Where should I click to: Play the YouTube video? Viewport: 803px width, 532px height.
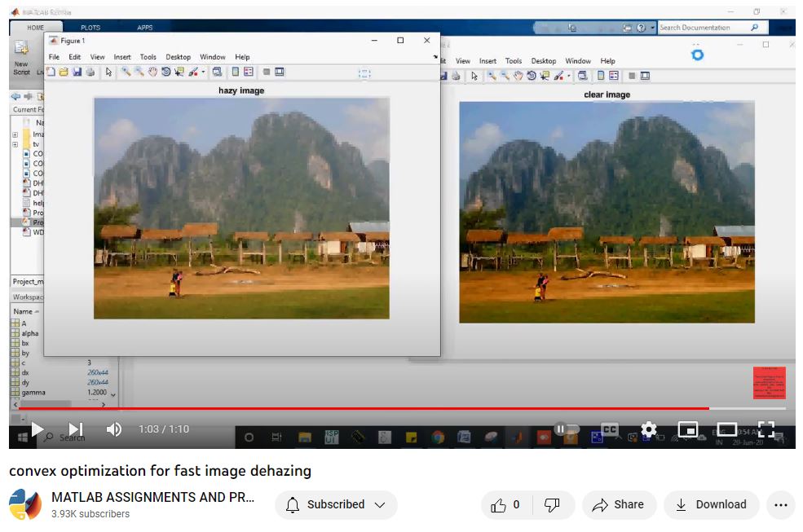pos(37,429)
